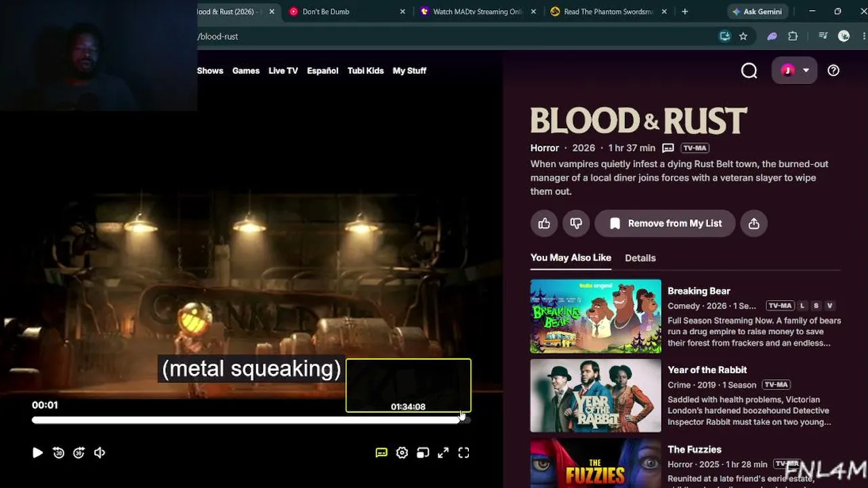Viewport: 868px width, 488px height.
Task: Go to Shows in Tubi navigation
Action: click(210, 70)
